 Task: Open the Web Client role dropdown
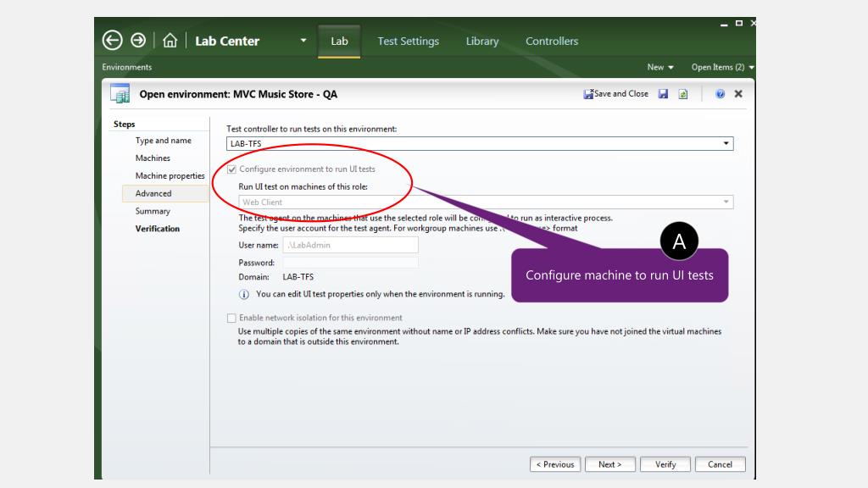(726, 202)
